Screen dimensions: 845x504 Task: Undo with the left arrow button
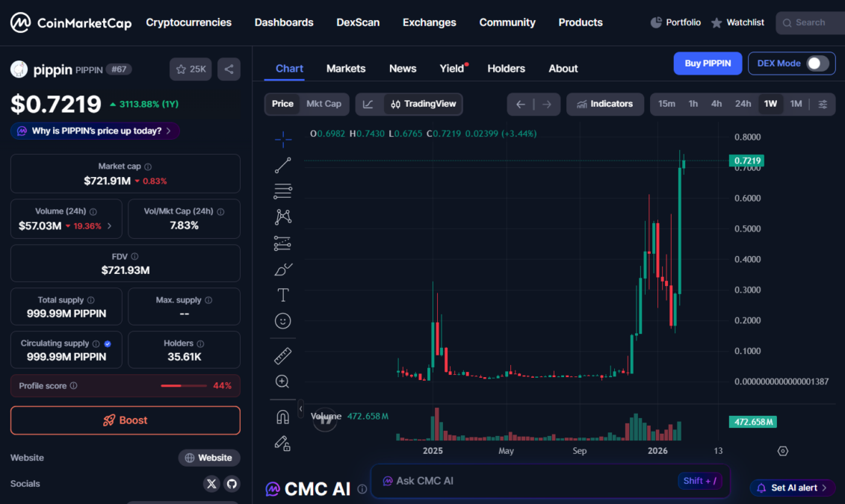coord(521,105)
